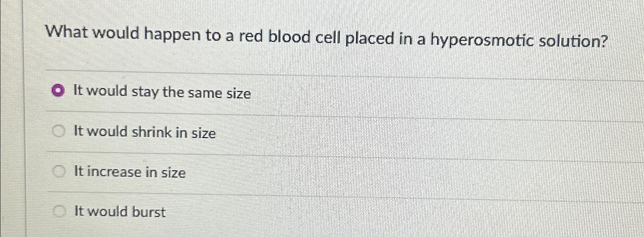
Task: Click the first answer row of the quiz
Action: 190,92
